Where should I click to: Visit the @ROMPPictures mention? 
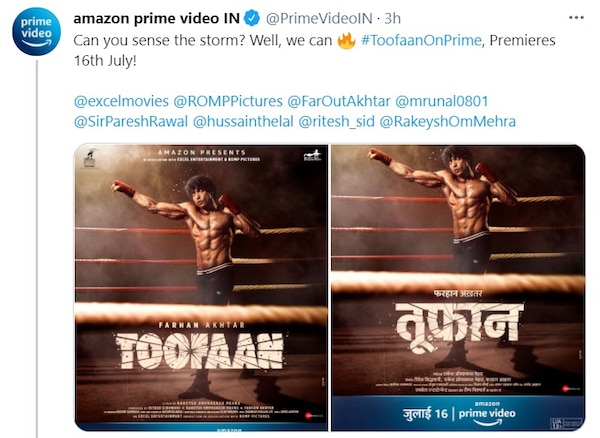point(228,101)
